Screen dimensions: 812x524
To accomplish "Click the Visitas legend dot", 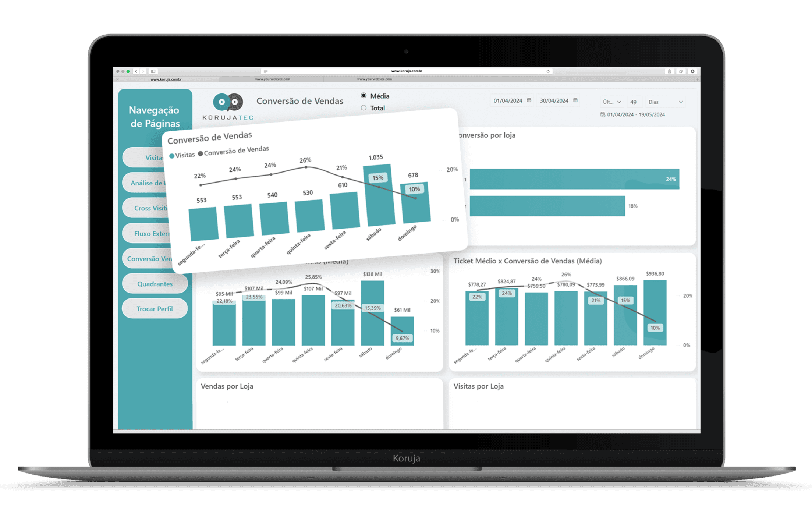I will click(x=171, y=156).
